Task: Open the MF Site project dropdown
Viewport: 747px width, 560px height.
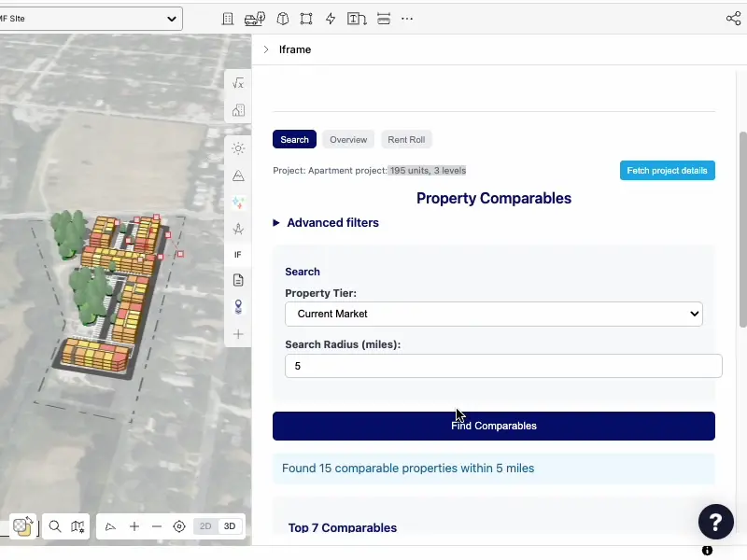Action: pos(91,17)
